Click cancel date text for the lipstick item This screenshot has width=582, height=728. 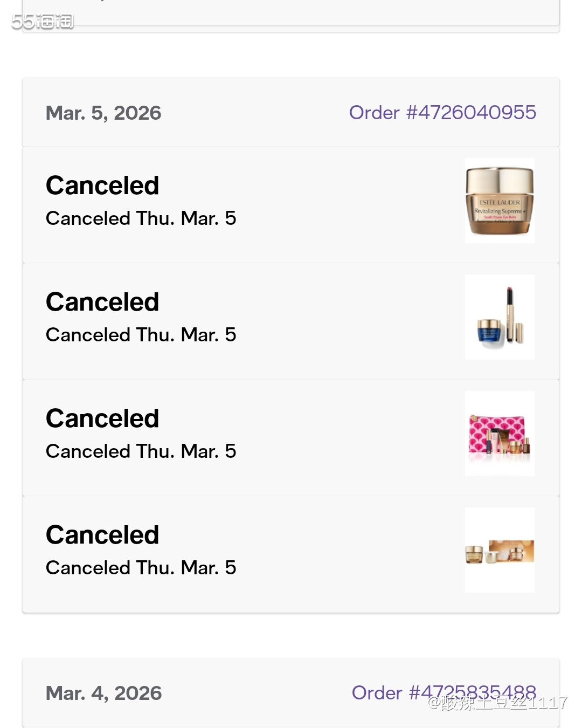pyautogui.click(x=141, y=335)
